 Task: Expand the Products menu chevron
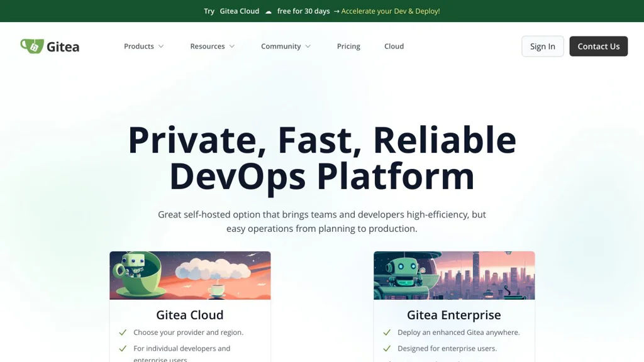point(161,47)
